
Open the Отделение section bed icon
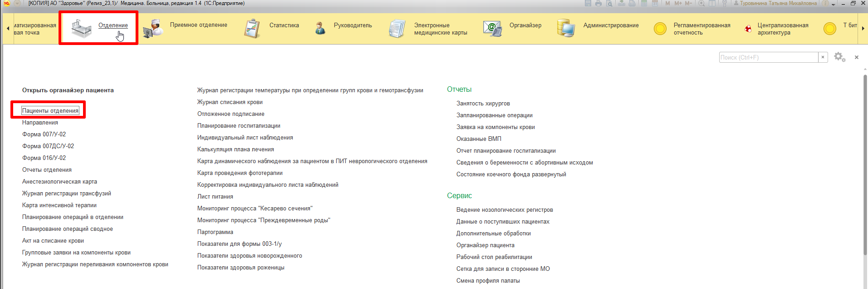[81, 28]
